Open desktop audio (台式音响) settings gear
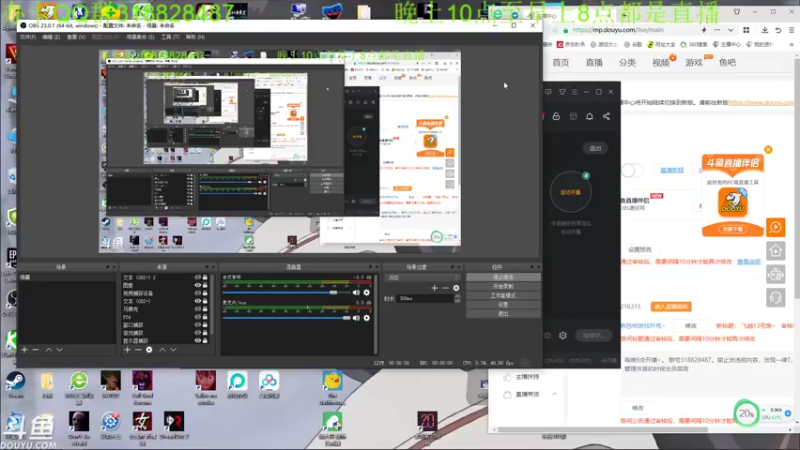800x450 pixels. (x=366, y=292)
